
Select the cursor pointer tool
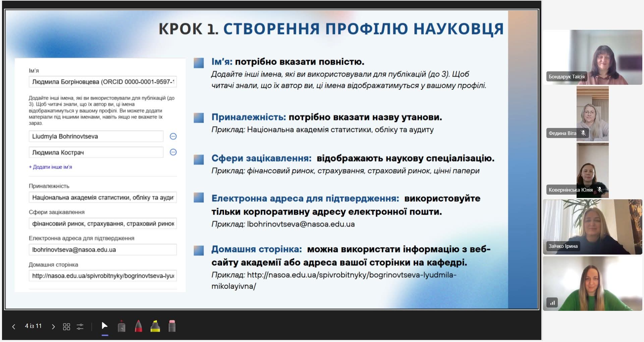[x=105, y=326]
